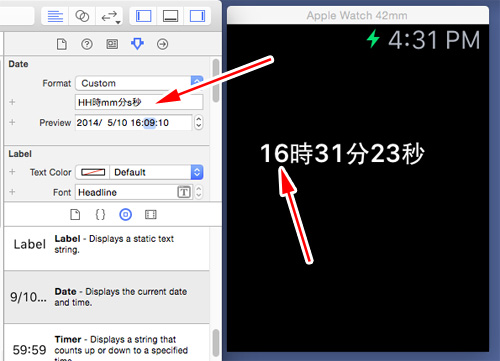Open the Format dropdown set to Custom
This screenshot has height=361, width=500.
[x=139, y=83]
